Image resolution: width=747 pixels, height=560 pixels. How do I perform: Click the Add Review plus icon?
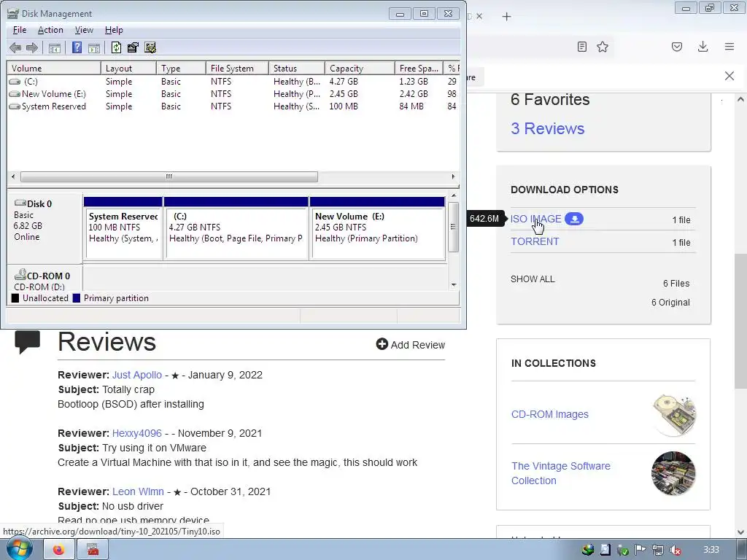pyautogui.click(x=382, y=344)
